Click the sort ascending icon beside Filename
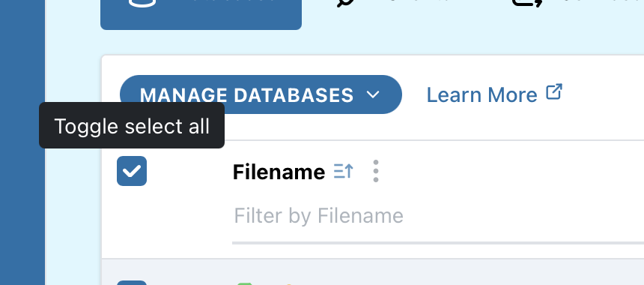This screenshot has width=644, height=285. [x=344, y=171]
